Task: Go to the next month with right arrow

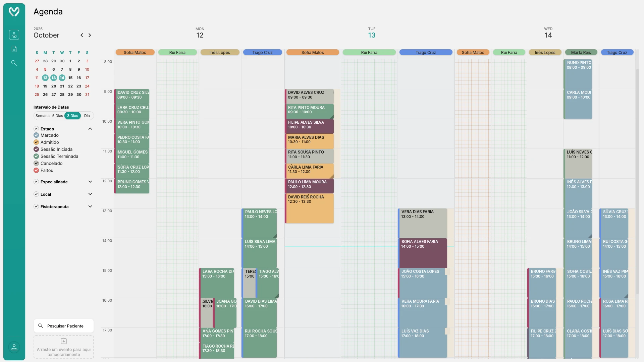Action: 90,35
